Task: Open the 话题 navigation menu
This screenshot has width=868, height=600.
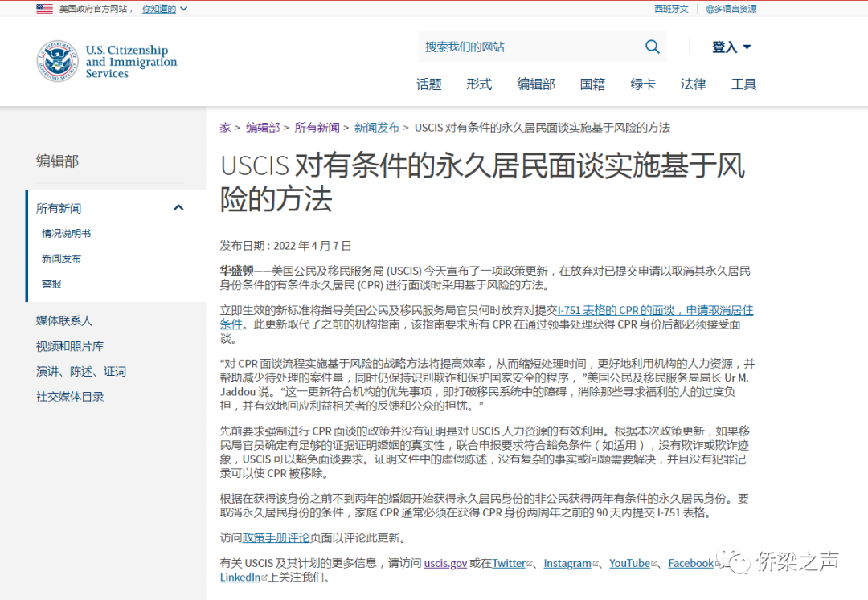Action: pyautogui.click(x=429, y=84)
